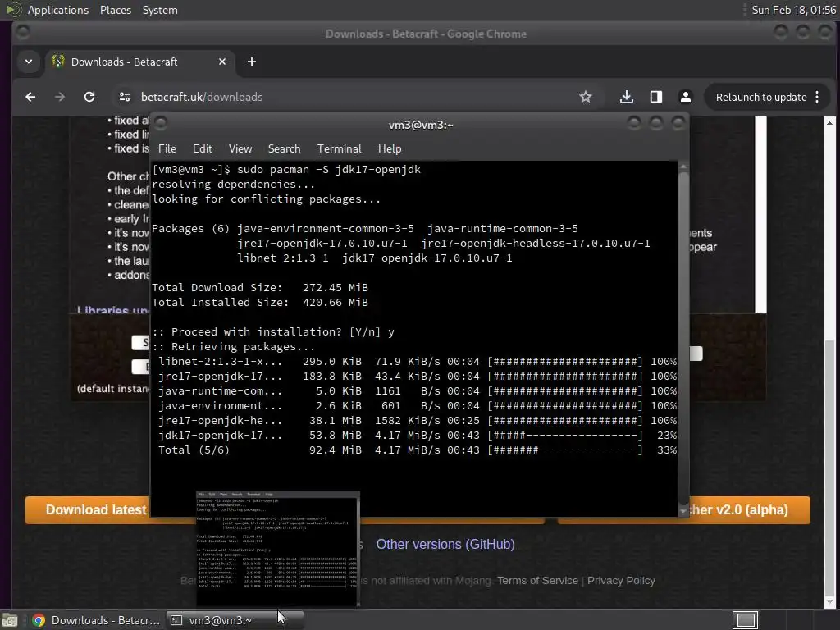This screenshot has height=630, width=840.
Task: Click the Chrome icon in taskbar entry
Action: pyautogui.click(x=39, y=620)
